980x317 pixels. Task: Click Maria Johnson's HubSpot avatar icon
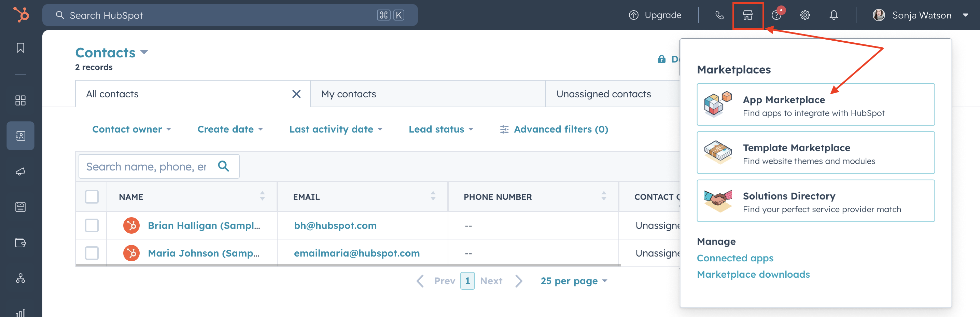(131, 253)
